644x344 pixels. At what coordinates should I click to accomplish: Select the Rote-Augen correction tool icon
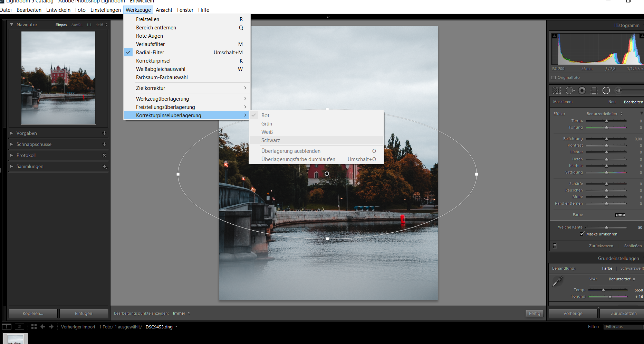pos(582,90)
